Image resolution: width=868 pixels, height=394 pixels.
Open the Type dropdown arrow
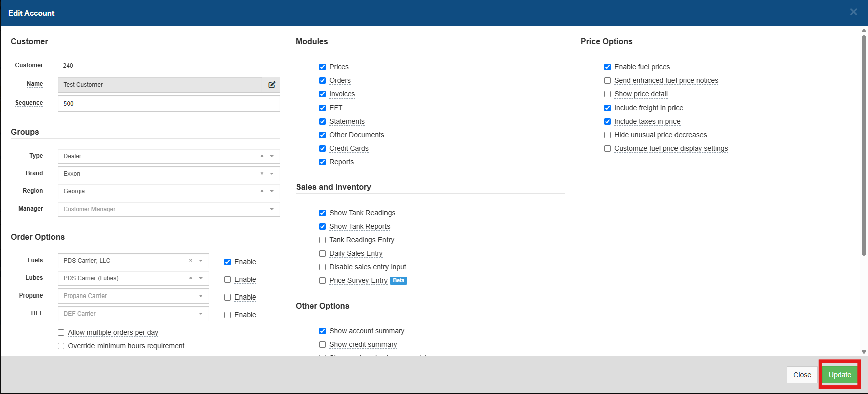(272, 156)
